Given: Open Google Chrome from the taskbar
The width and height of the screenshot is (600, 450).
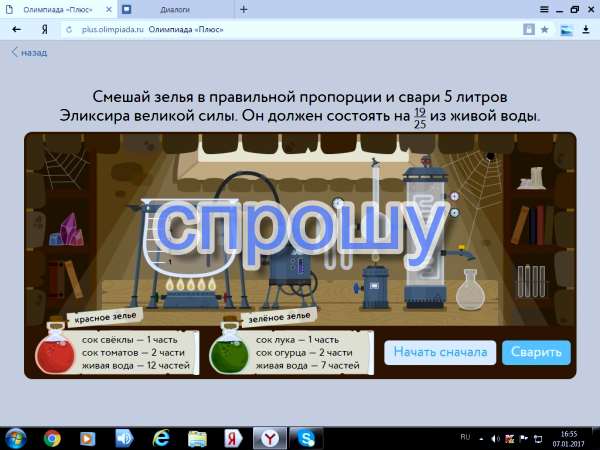Looking at the screenshot, I should click(x=52, y=438).
